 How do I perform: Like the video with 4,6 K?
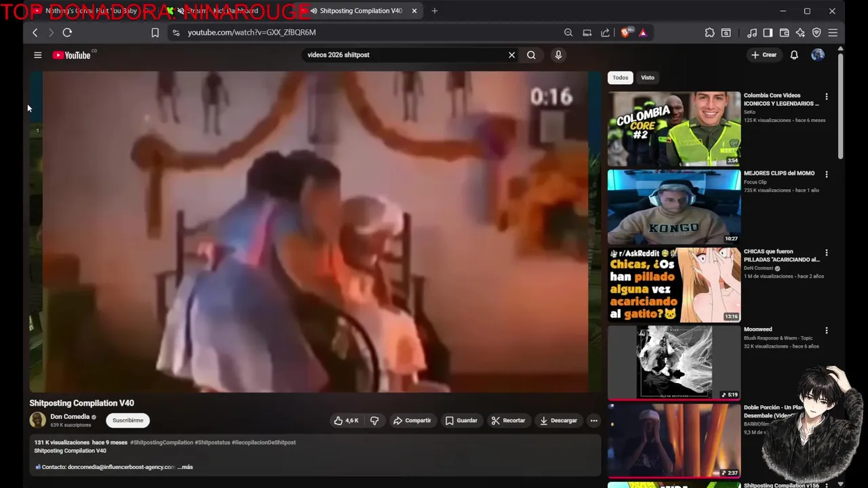tap(346, 420)
